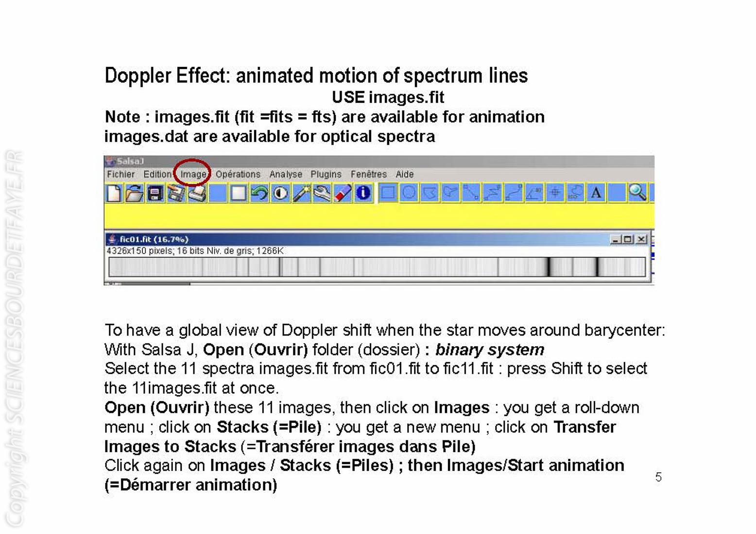
Task: Click the white square icon beside Undo
Action: click(x=239, y=193)
